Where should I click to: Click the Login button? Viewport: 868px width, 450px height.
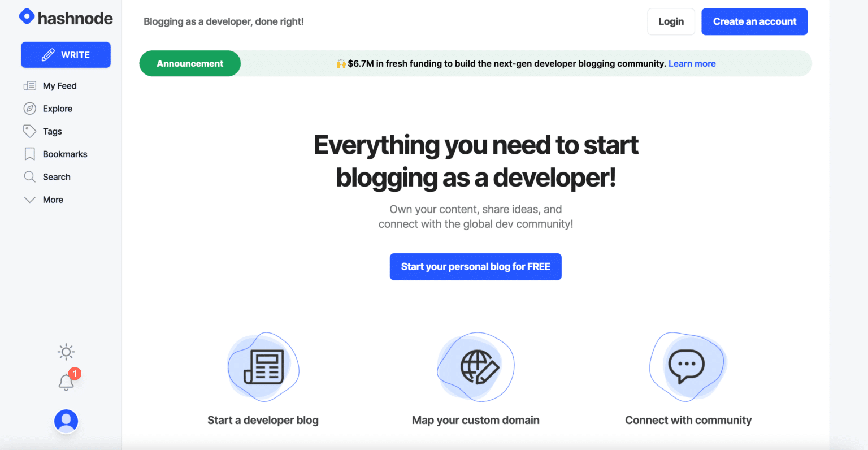(671, 21)
